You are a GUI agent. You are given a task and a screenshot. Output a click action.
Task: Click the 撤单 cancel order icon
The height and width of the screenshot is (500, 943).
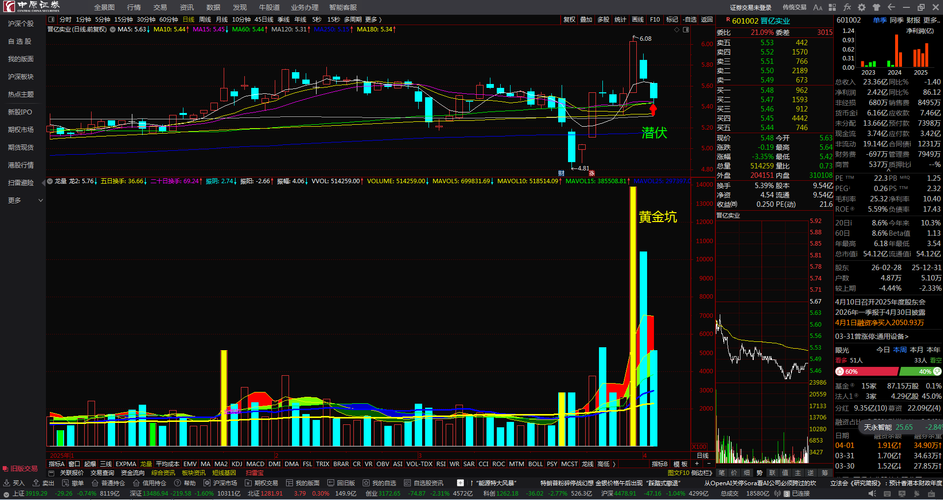65,483
